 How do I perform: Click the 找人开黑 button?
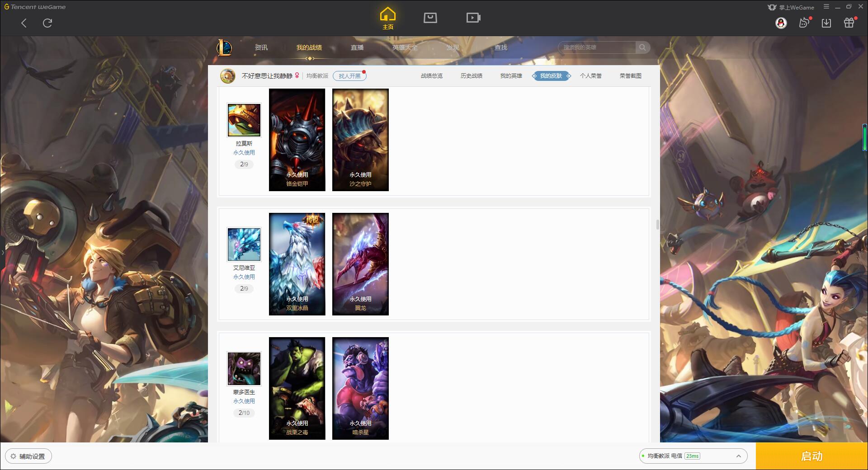[349, 76]
